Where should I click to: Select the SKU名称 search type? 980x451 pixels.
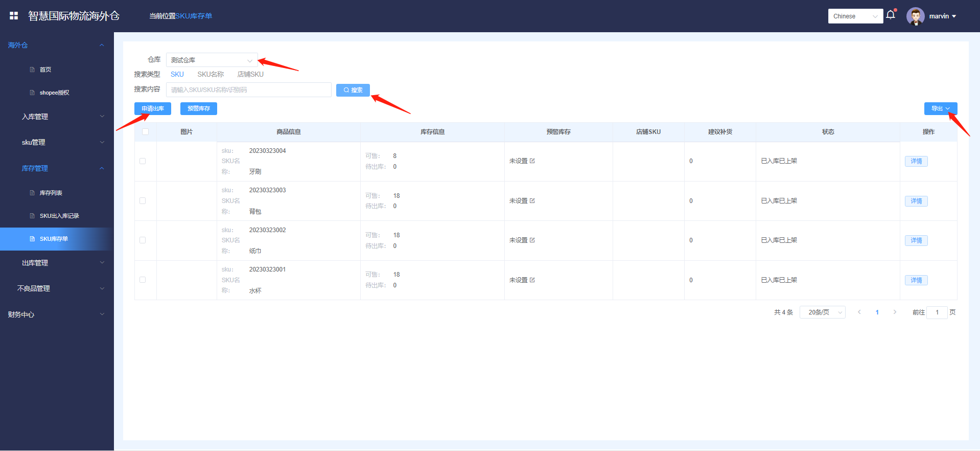point(211,75)
